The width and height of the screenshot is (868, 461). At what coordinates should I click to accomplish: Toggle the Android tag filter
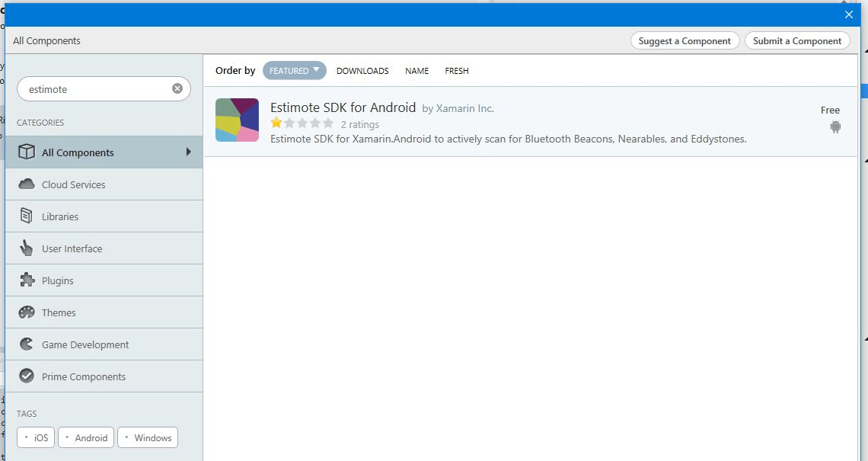point(86,438)
